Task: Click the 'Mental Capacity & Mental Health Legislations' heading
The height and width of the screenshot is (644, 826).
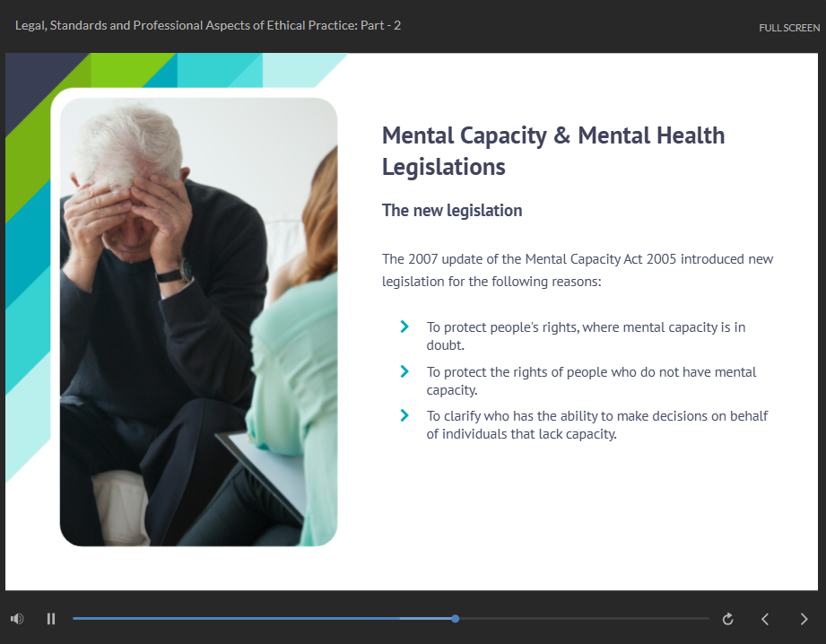Action: pos(552,151)
